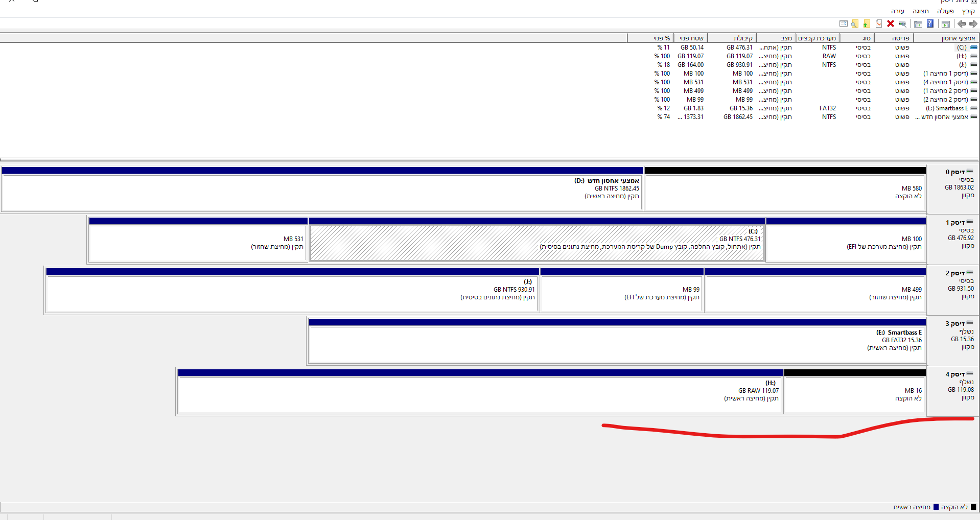The image size is (980, 520).
Task: Select the (J:) volume icon in list
Action: [974, 65]
